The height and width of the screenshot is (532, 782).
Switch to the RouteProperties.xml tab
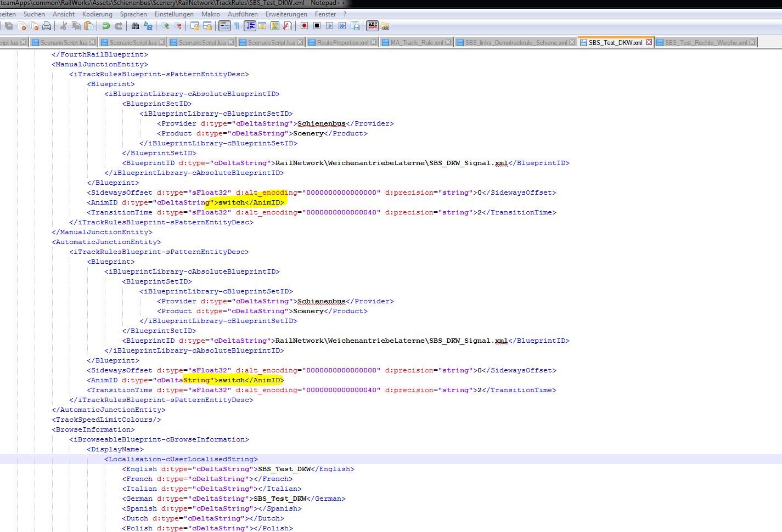(342, 43)
